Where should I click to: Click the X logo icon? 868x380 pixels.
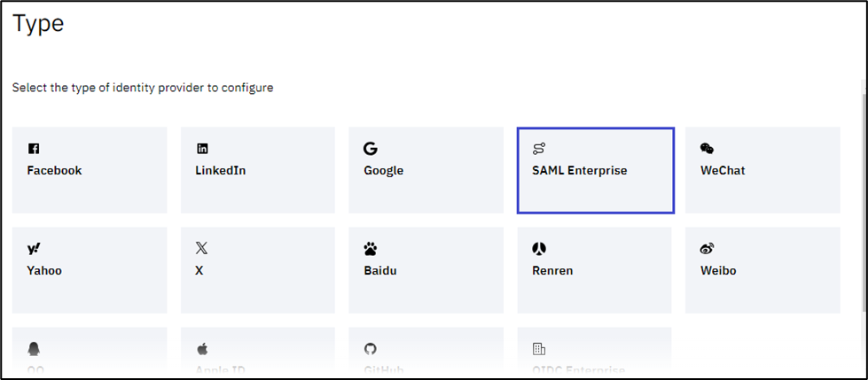pyautogui.click(x=201, y=249)
